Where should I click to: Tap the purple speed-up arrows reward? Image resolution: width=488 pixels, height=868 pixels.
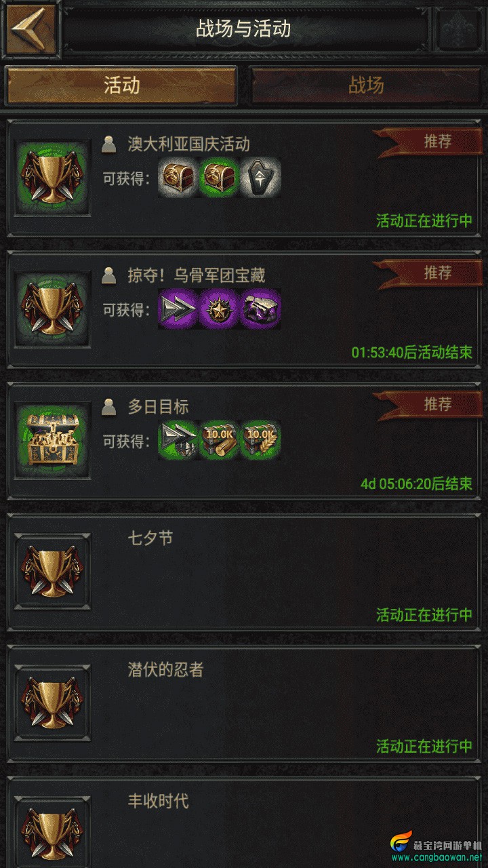point(178,309)
